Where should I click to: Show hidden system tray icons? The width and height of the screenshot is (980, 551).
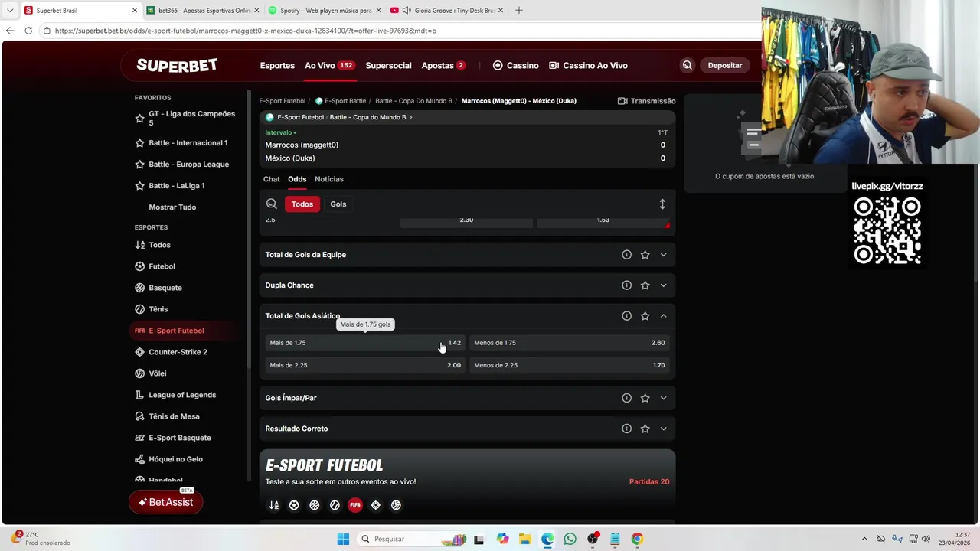point(864,539)
